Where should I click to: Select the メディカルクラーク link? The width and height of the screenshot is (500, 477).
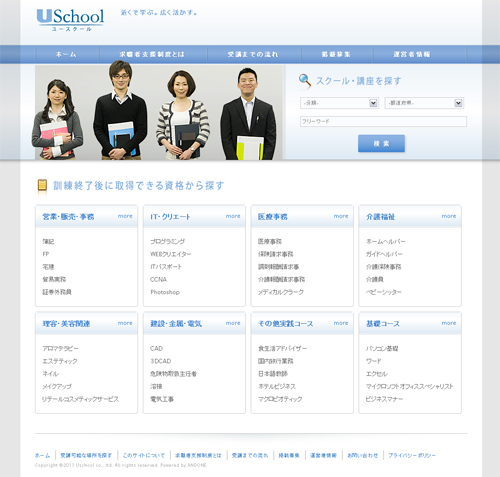(x=281, y=292)
